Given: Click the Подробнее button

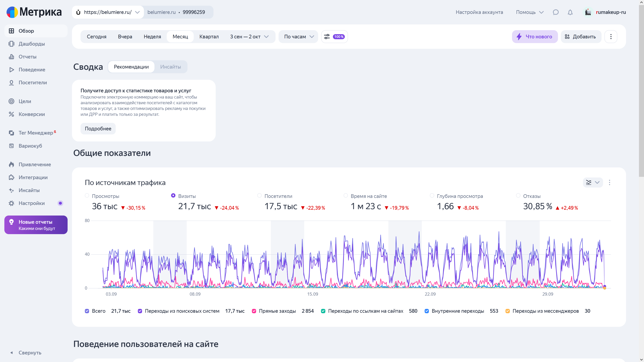Looking at the screenshot, I should [98, 129].
